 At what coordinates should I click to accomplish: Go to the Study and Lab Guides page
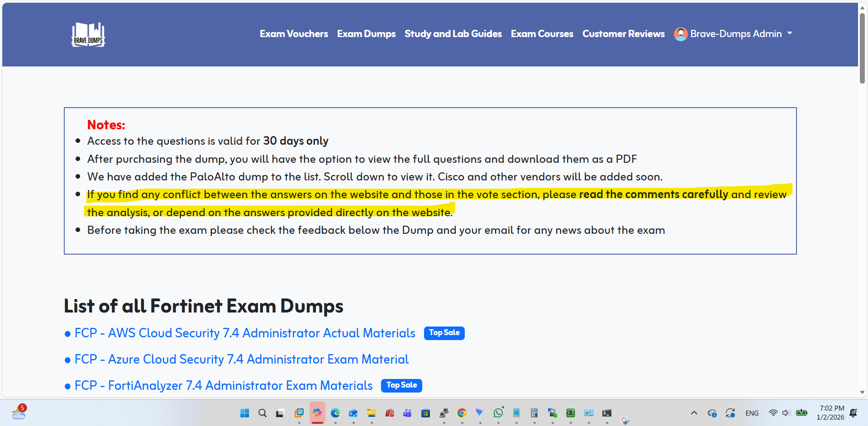pyautogui.click(x=453, y=34)
